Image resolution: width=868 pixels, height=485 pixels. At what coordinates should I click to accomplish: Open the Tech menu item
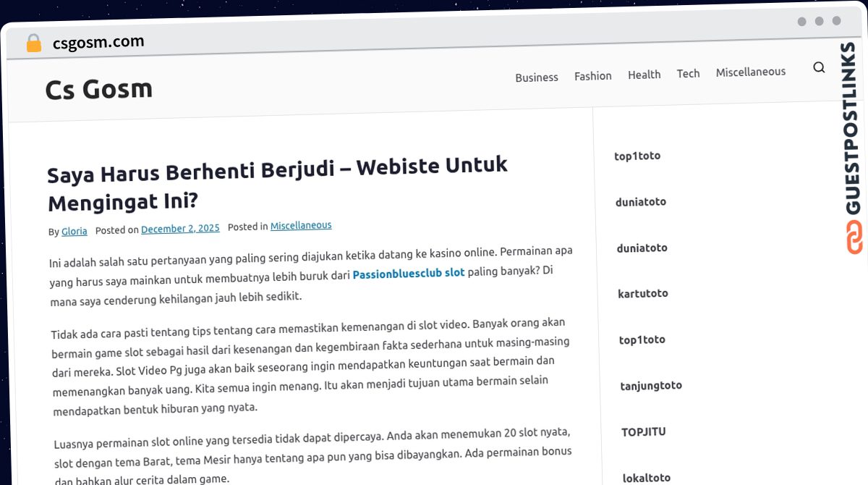click(x=689, y=73)
